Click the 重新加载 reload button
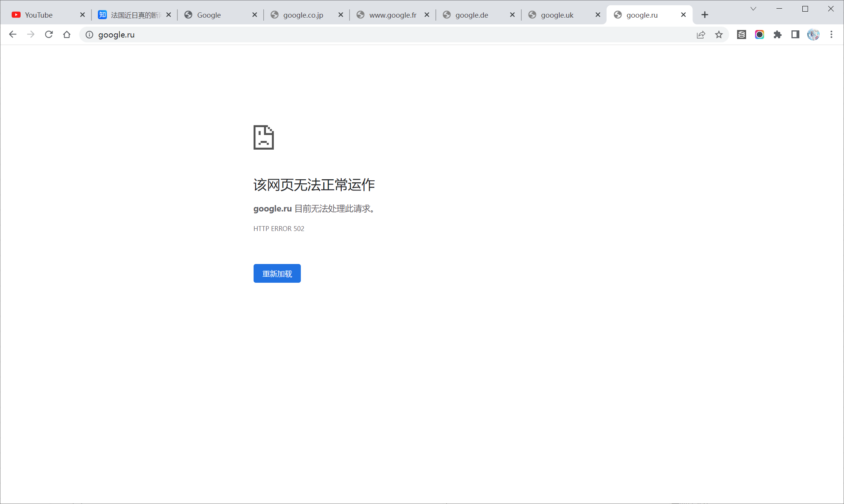Image resolution: width=844 pixels, height=504 pixels. tap(277, 273)
